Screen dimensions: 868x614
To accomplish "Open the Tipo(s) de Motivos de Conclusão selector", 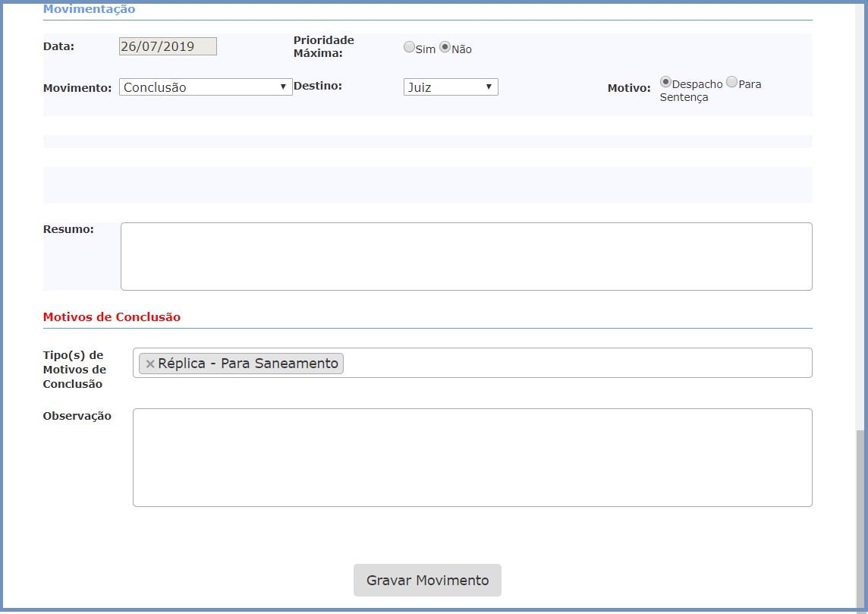I will point(577,364).
